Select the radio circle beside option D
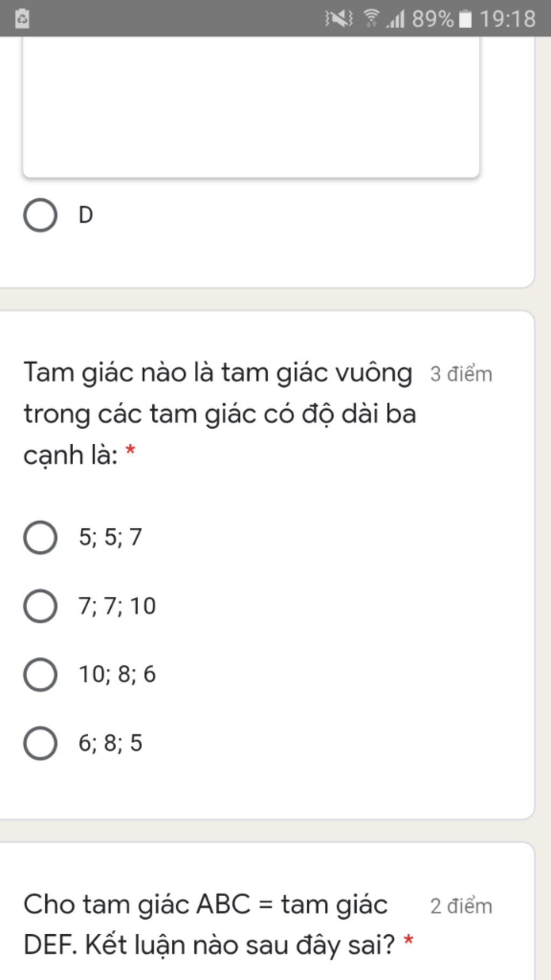The width and height of the screenshot is (551, 980). coord(40,215)
